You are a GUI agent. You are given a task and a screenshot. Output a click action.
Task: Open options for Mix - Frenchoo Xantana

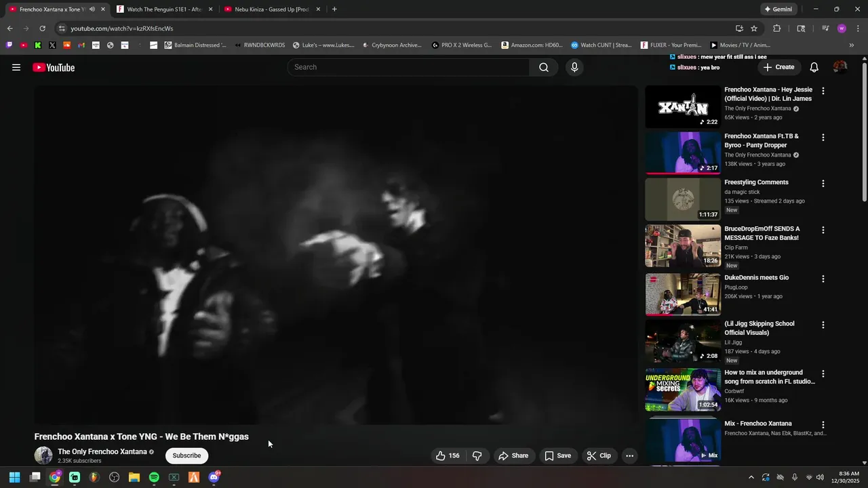(823, 424)
